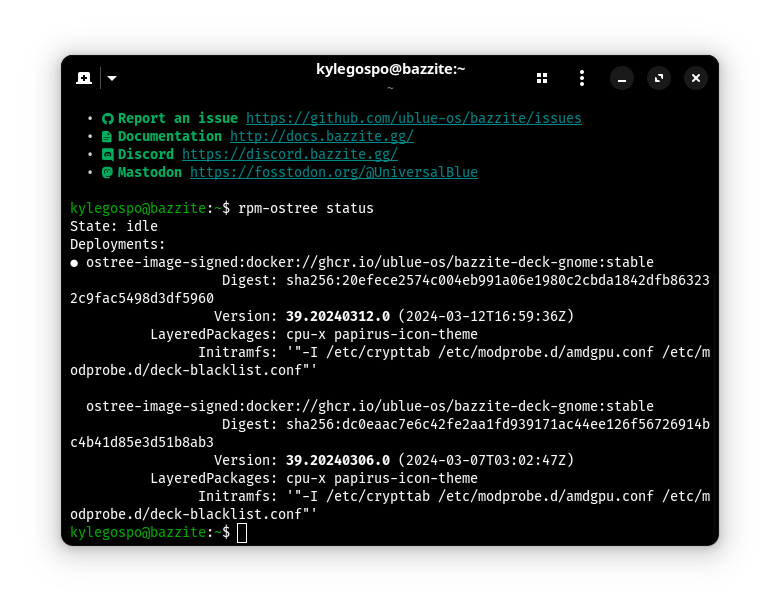
Task: Expand the new tab dropdown arrow
Action: [112, 78]
